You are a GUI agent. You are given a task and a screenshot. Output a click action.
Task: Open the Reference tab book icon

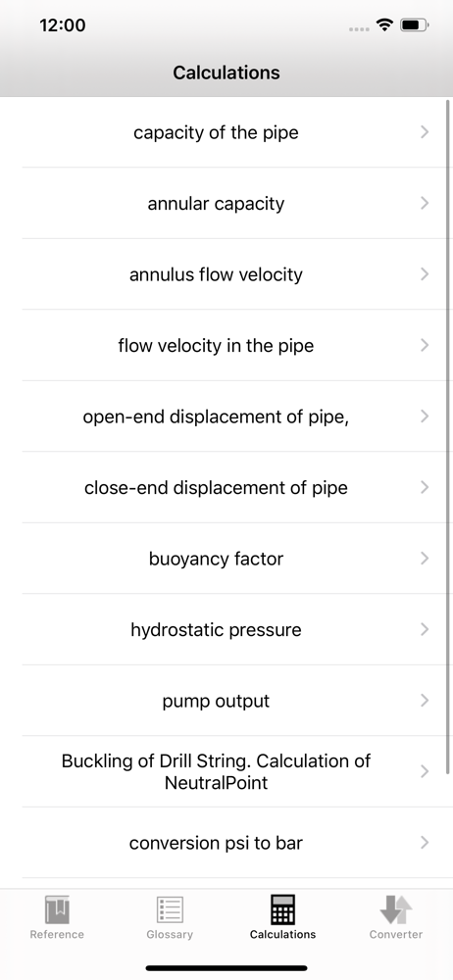pos(57,909)
